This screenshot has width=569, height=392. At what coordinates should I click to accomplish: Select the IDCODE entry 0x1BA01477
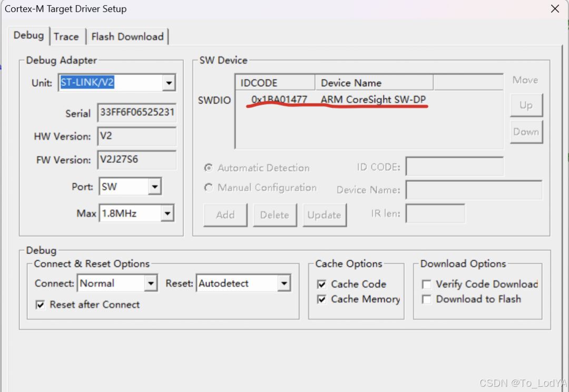click(279, 100)
